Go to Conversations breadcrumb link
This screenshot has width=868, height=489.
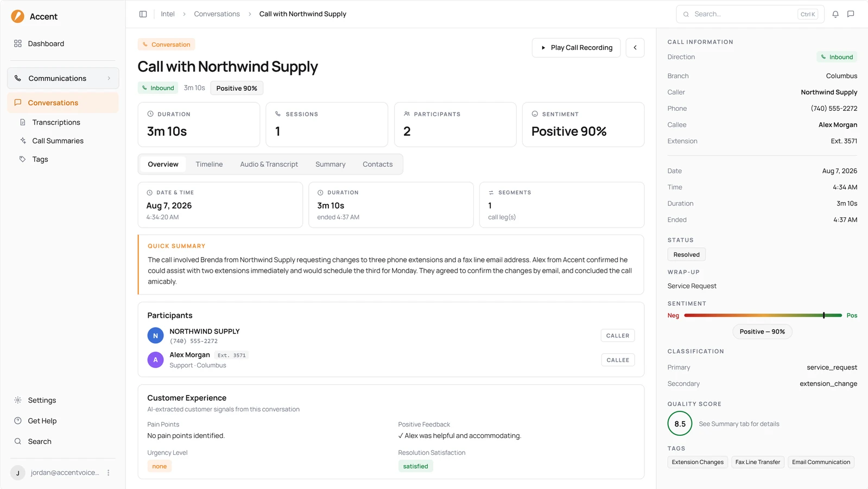tap(217, 14)
